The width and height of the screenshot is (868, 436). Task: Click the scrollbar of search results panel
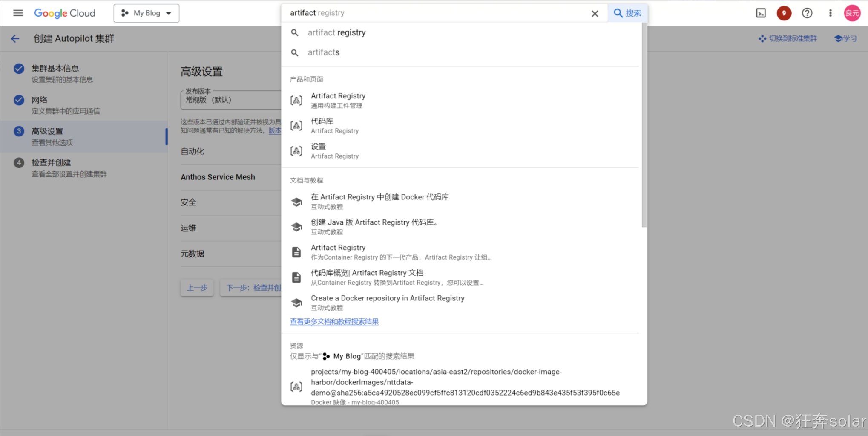[644, 125]
